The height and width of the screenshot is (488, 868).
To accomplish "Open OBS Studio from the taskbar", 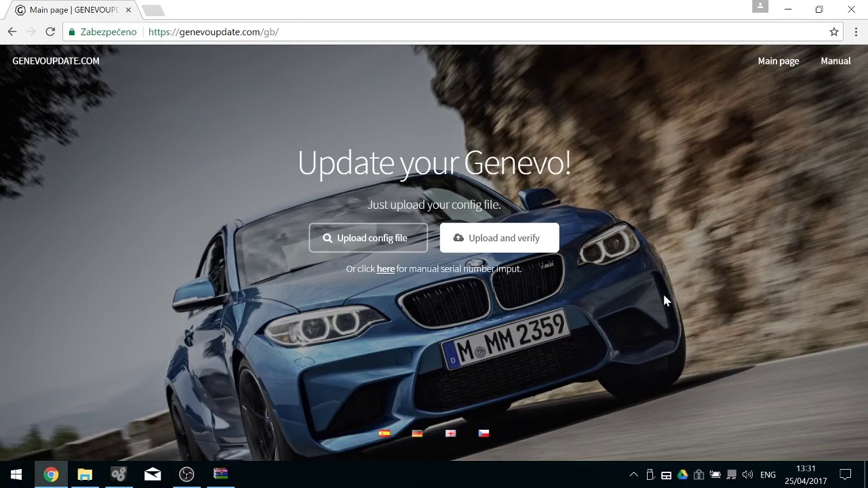I will (x=186, y=474).
